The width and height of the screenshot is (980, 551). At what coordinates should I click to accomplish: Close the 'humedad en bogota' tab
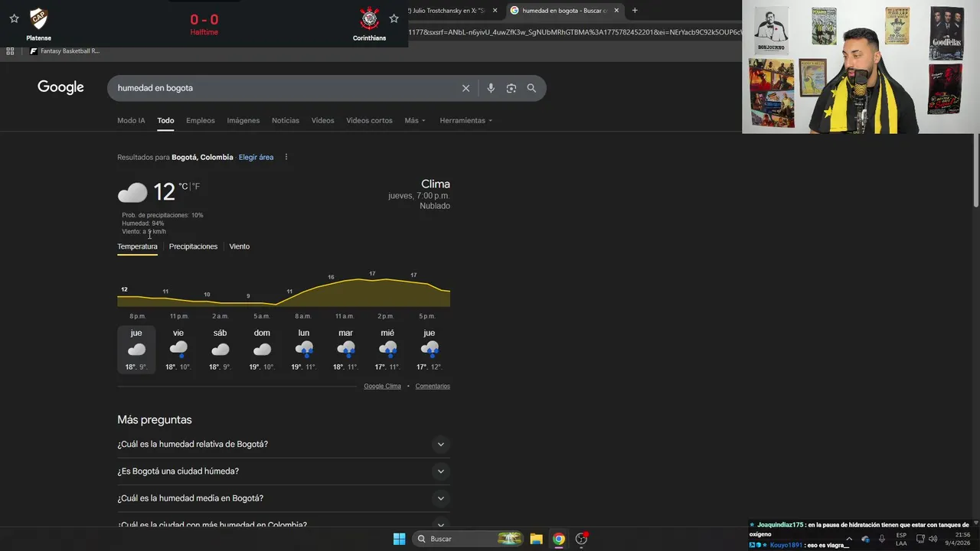[x=616, y=11]
